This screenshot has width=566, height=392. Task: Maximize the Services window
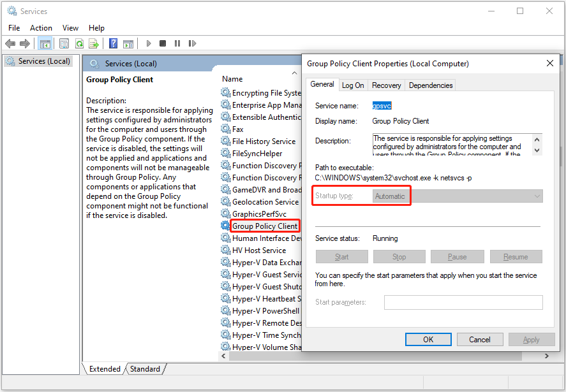coord(520,11)
